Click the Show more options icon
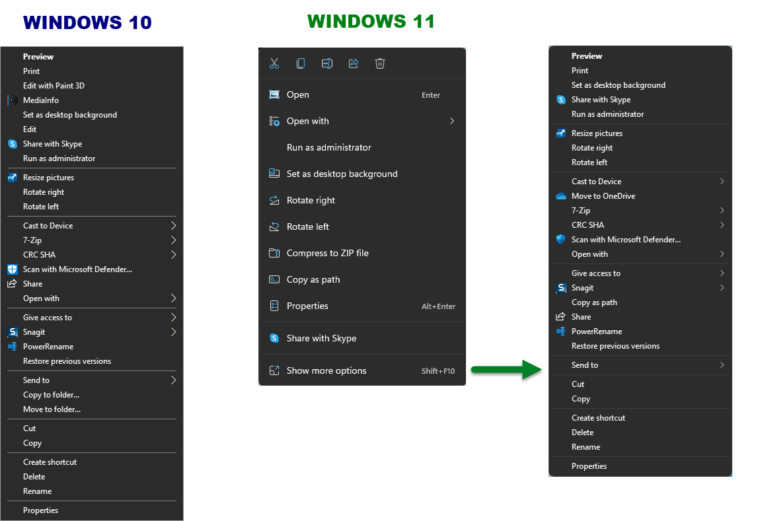 click(x=274, y=371)
